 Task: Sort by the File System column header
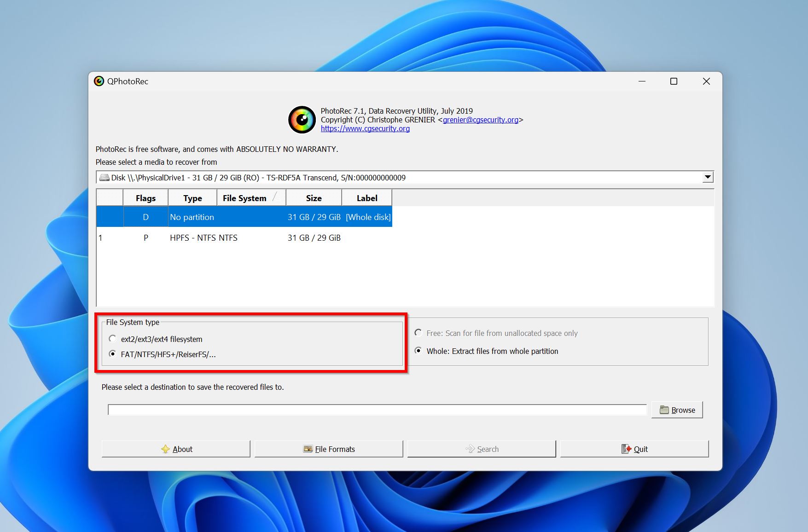[251, 198]
